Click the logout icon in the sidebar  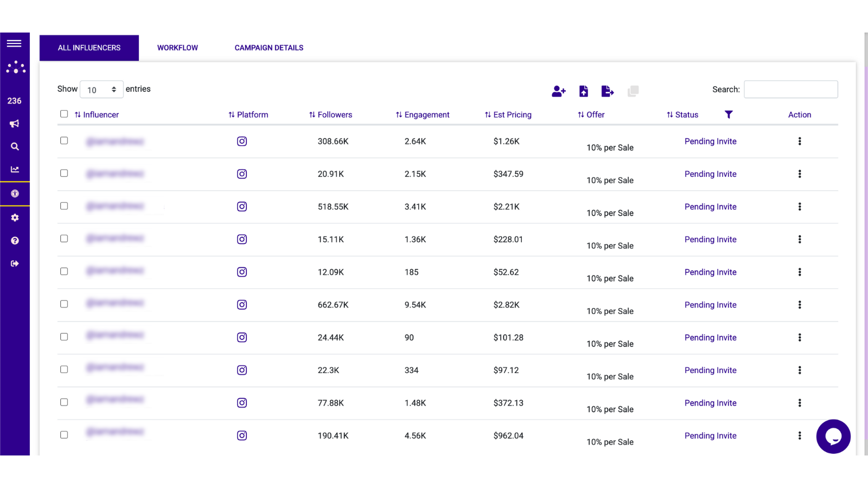coord(15,264)
